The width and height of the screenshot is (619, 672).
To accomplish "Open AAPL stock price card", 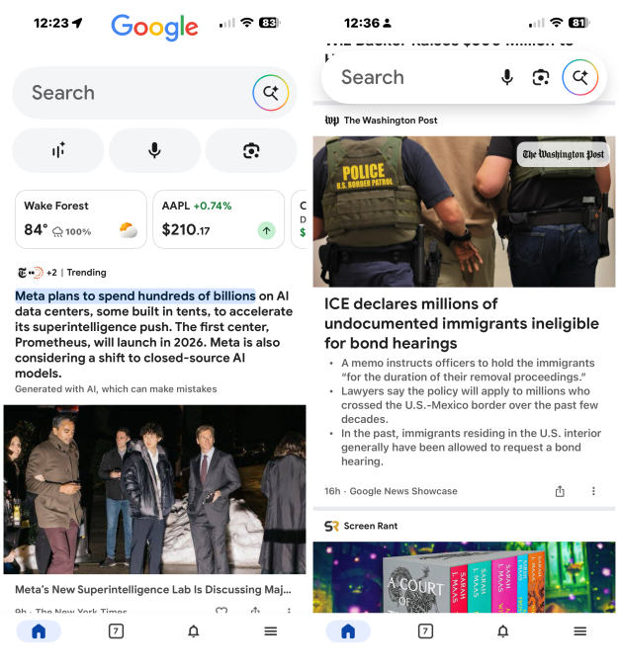I will (x=219, y=219).
